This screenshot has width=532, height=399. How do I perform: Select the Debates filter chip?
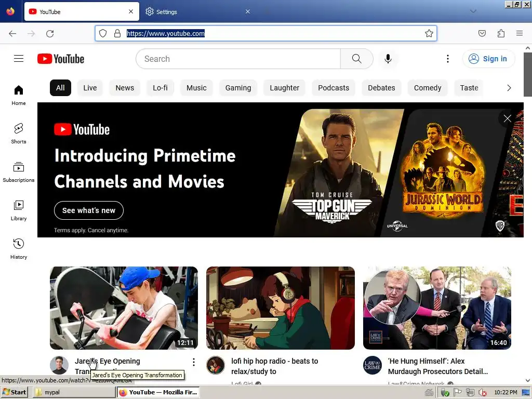click(x=381, y=88)
